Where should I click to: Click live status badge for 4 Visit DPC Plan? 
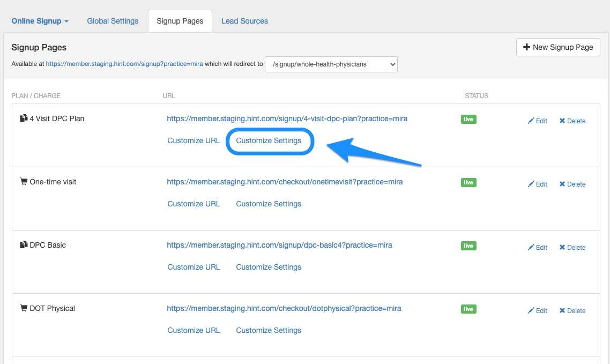click(468, 120)
